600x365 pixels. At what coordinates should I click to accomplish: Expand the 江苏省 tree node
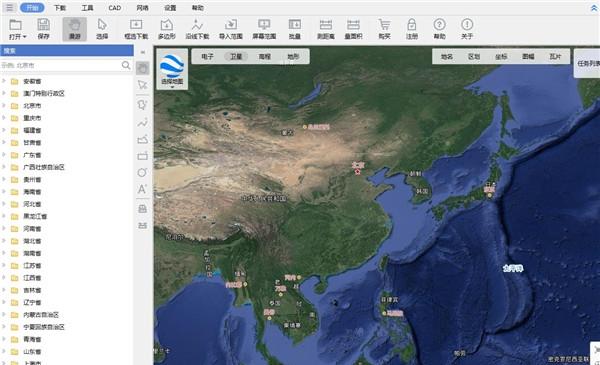(4, 265)
